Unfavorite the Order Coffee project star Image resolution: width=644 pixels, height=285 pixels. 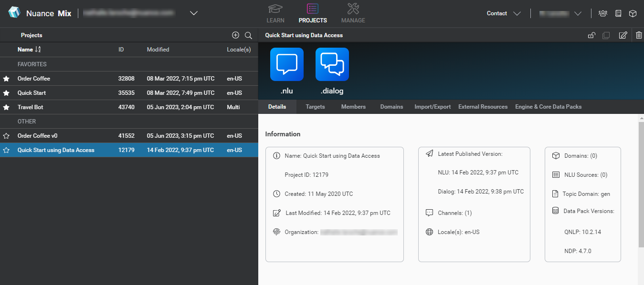(6, 78)
